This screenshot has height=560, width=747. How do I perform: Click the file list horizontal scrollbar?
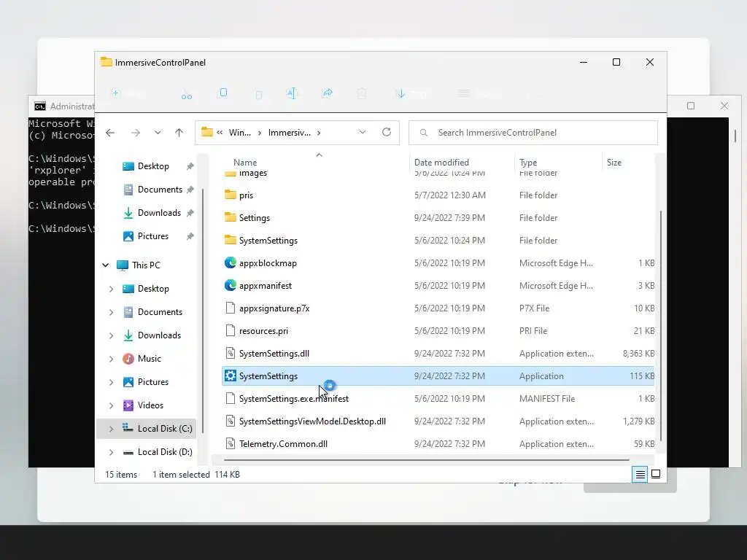(426, 460)
